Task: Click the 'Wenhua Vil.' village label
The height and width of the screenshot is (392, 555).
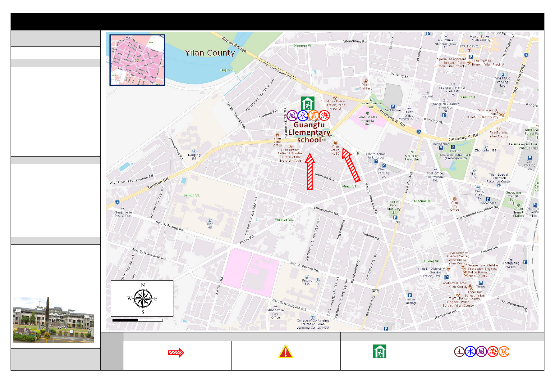Action: click(x=284, y=220)
